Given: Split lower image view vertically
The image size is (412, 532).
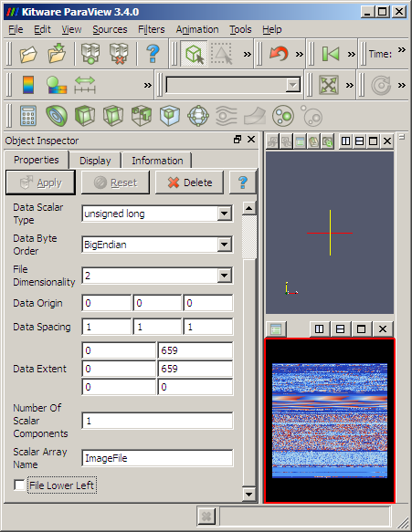Looking at the screenshot, I should 340,329.
